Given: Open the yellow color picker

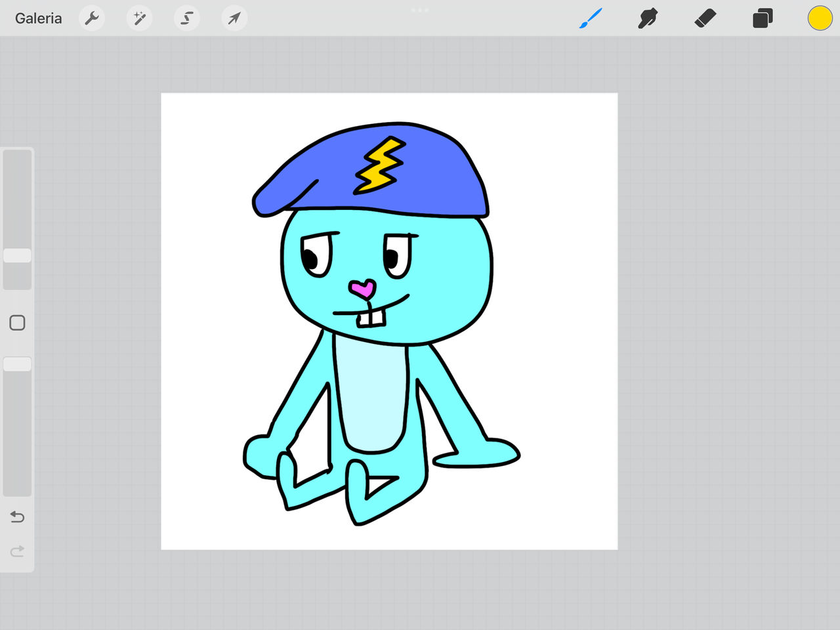Looking at the screenshot, I should point(820,18).
